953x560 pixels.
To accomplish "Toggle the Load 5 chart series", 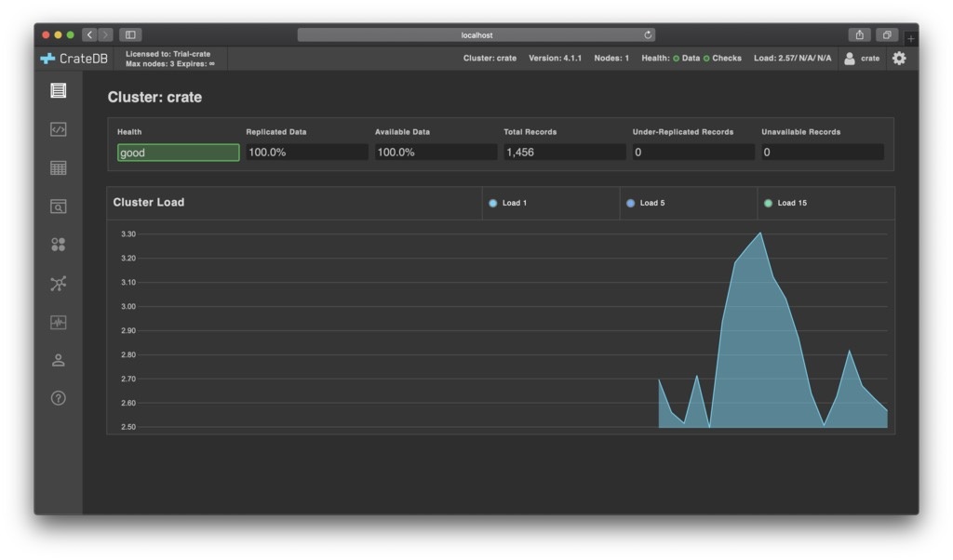I will click(x=646, y=203).
